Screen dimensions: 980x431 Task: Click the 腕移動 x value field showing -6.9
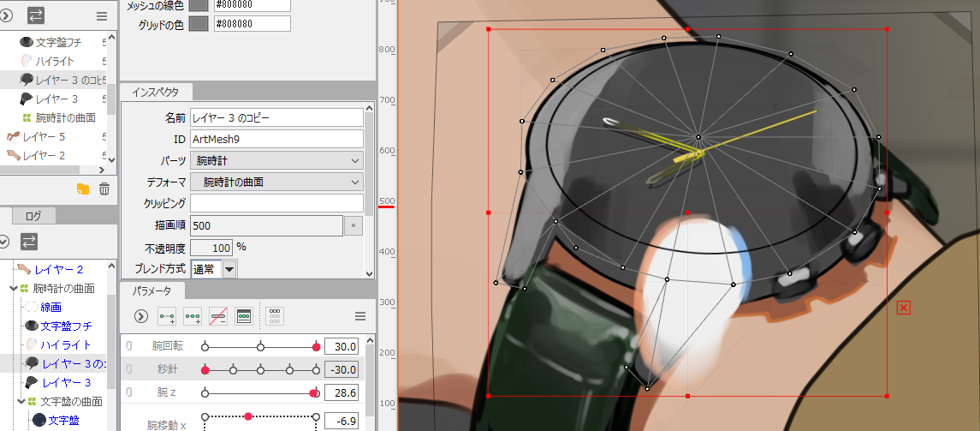(342, 420)
